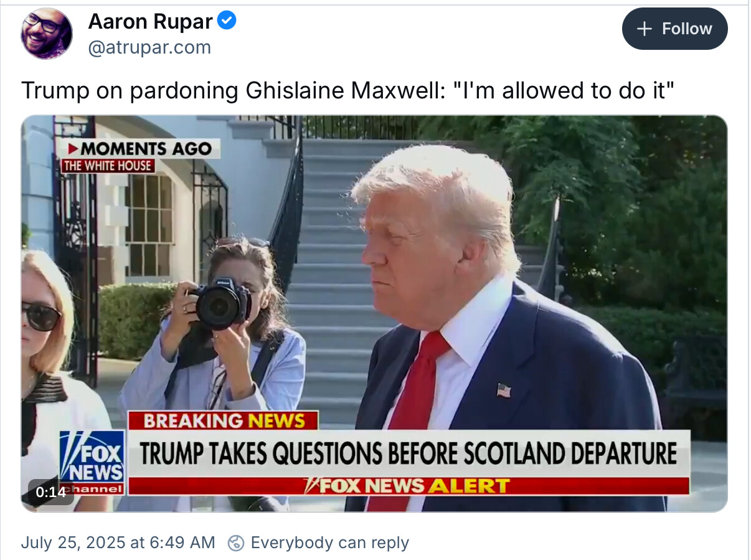
Task: Click THE WHITE HOUSE location label
Action: coord(108,166)
